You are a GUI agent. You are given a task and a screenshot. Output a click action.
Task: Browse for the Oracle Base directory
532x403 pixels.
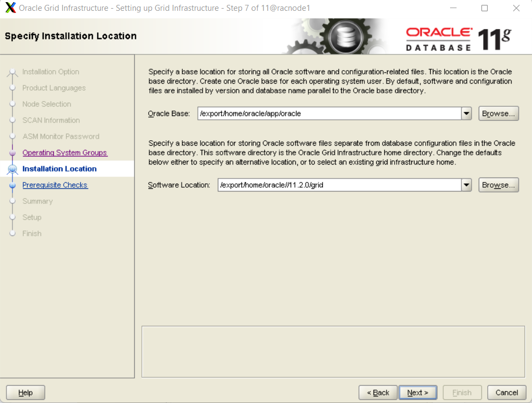[x=499, y=113]
